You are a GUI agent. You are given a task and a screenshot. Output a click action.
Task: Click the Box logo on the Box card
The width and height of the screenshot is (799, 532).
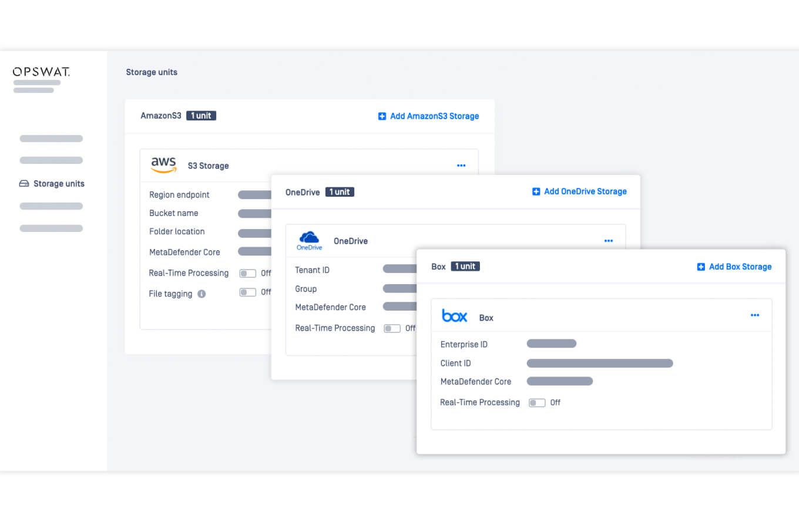pos(454,315)
